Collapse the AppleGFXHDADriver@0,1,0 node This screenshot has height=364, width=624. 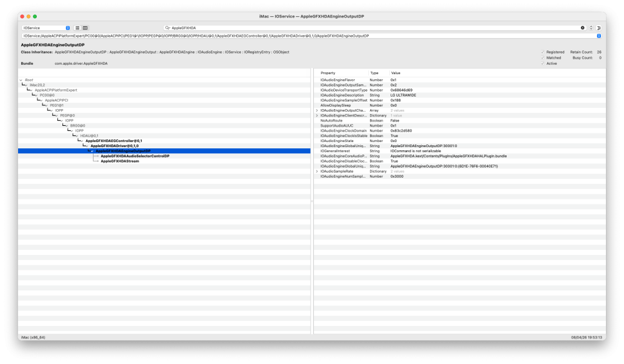pos(87,146)
